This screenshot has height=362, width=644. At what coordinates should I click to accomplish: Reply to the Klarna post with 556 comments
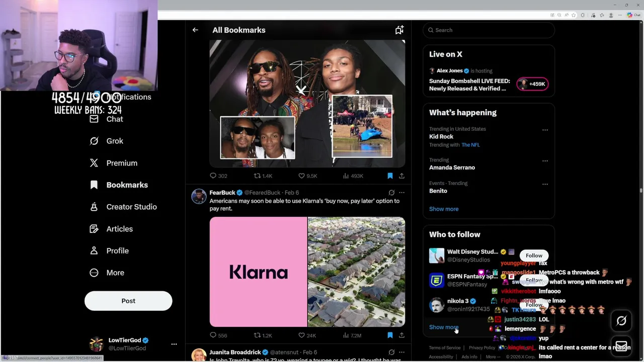[218, 335]
